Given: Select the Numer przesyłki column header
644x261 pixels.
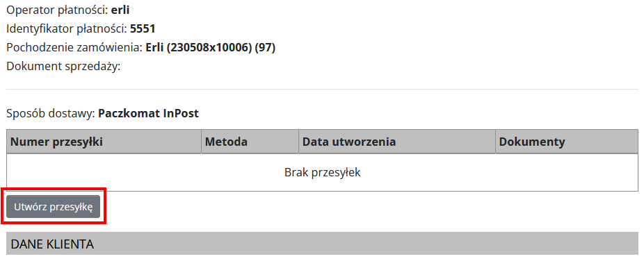Looking at the screenshot, I should pos(104,142).
